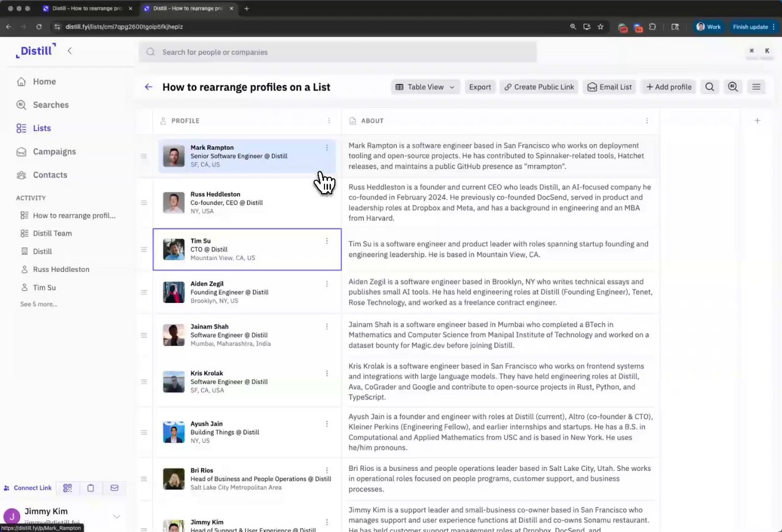Image resolution: width=782 pixels, height=532 pixels.
Task: Click the drag handle for Aiden Zegil's row
Action: coord(144,292)
